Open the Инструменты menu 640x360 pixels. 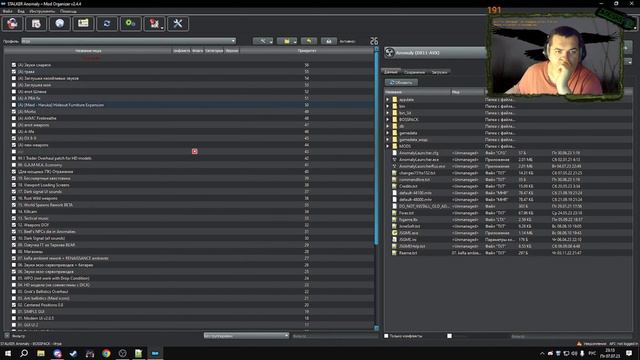coord(42,11)
